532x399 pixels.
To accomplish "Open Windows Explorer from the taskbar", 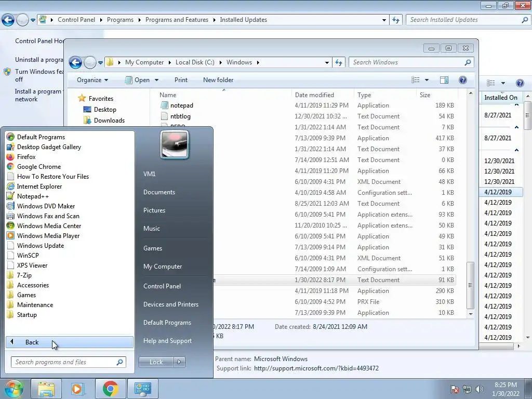I will (x=46, y=389).
